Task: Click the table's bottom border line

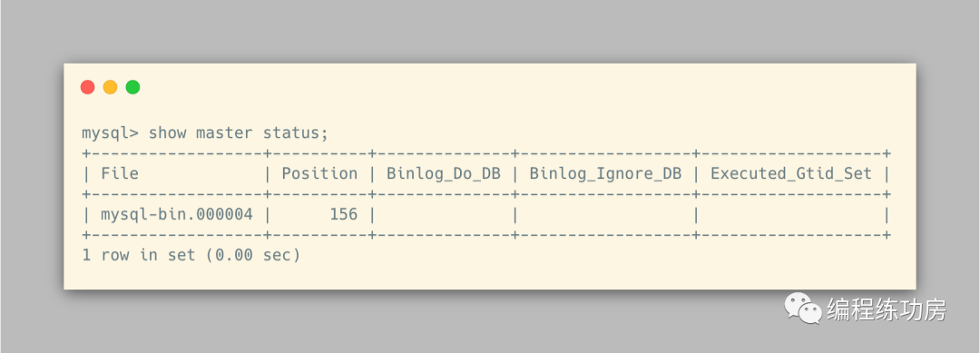Action: tap(486, 235)
